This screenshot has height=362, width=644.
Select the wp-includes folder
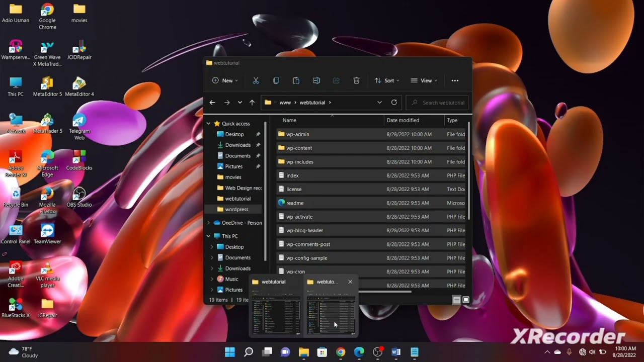click(371, 162)
